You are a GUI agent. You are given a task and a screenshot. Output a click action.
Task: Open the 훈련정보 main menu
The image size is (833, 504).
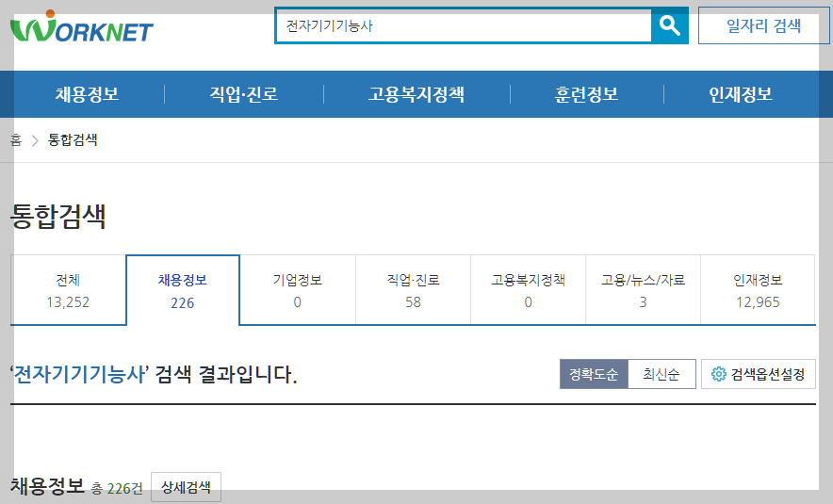click(586, 94)
